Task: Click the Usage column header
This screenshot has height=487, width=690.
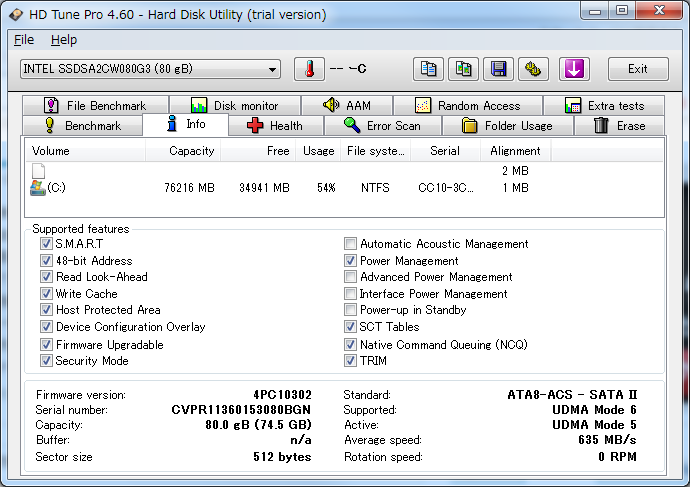Action: (319, 151)
